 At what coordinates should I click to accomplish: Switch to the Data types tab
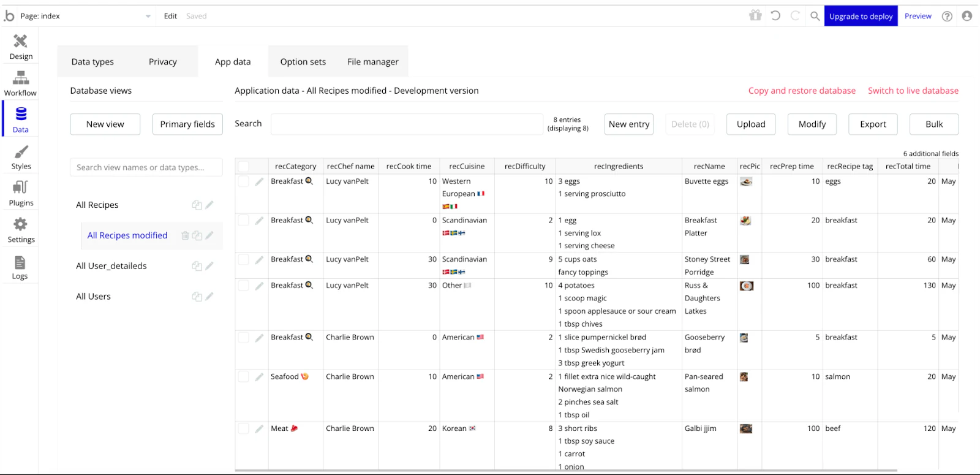92,61
